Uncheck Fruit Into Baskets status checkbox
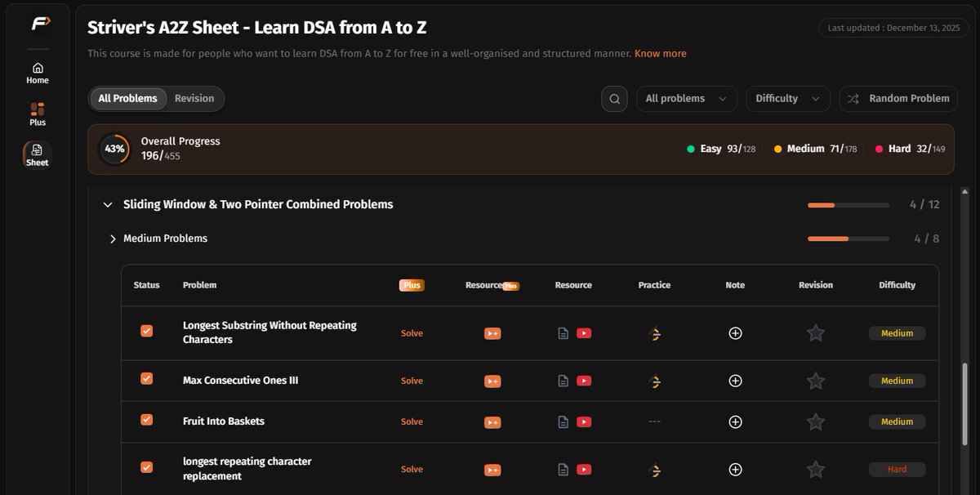Image resolution: width=980 pixels, height=495 pixels. 147,419
